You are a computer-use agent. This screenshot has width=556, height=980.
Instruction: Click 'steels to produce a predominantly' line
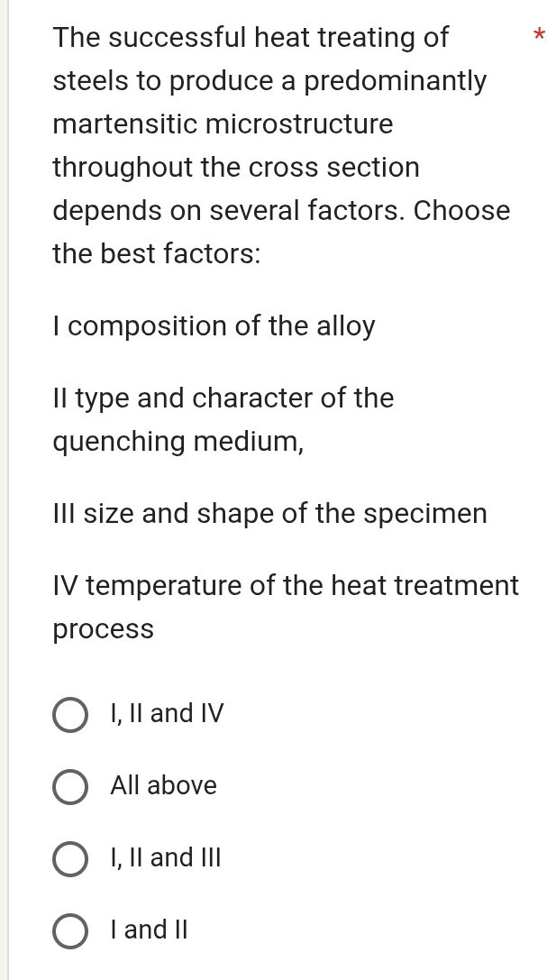coord(269,81)
